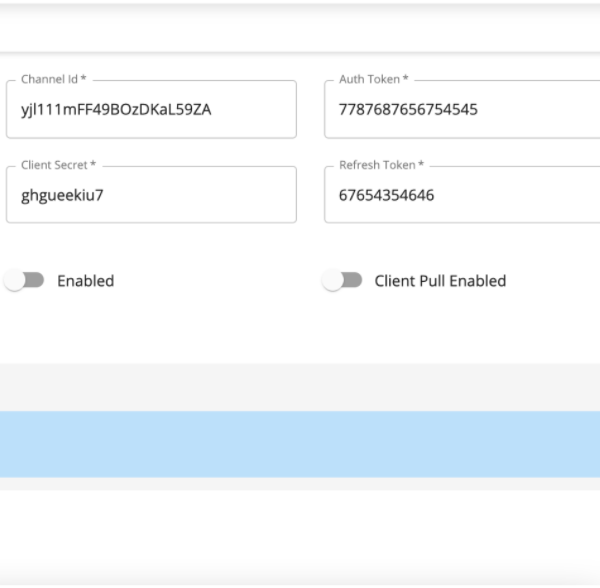Click the "Refresh Token *" field label
600x588 pixels.
pos(382,165)
